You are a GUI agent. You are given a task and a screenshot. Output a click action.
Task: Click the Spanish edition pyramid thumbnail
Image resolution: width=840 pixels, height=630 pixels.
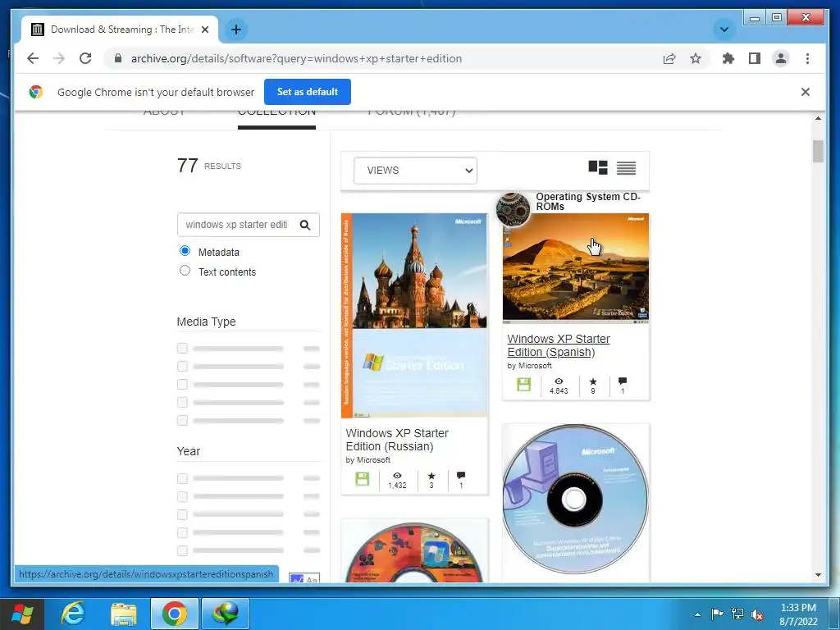(x=575, y=268)
